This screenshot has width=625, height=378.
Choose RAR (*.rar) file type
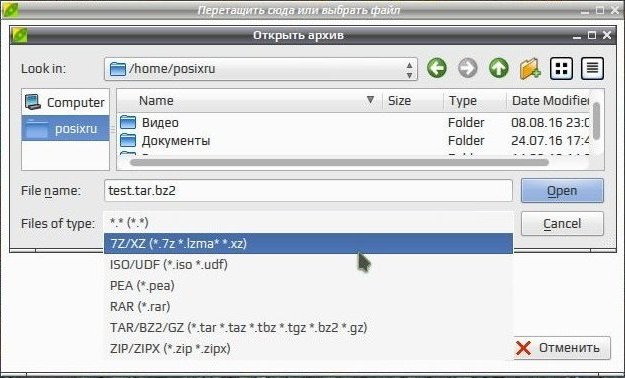(308, 306)
